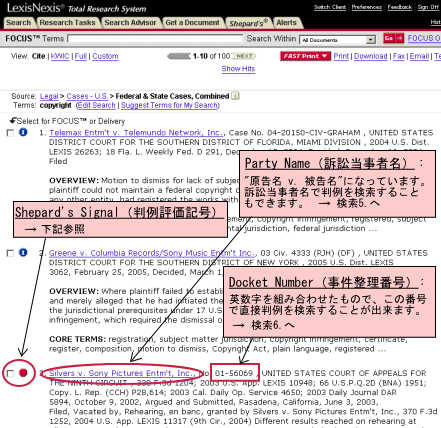Screen dimensions: 441x428
Task: Open the Legal source link
Action: tap(49, 96)
